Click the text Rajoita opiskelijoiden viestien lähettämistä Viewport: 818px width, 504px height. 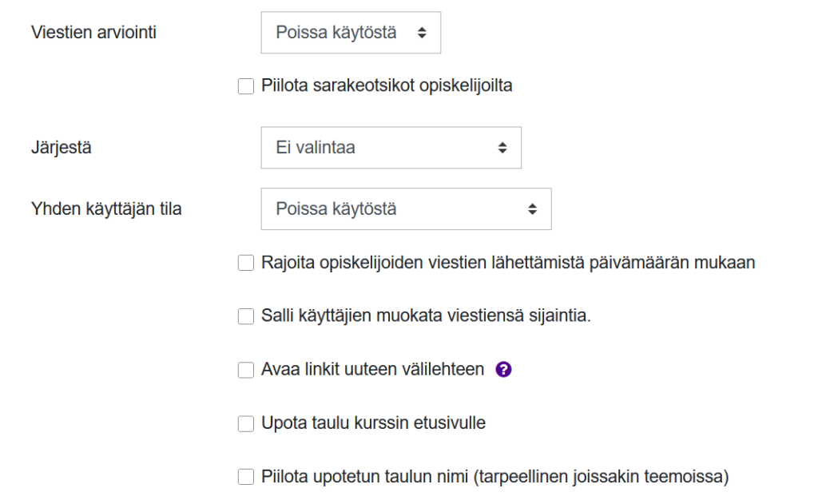[x=508, y=262]
